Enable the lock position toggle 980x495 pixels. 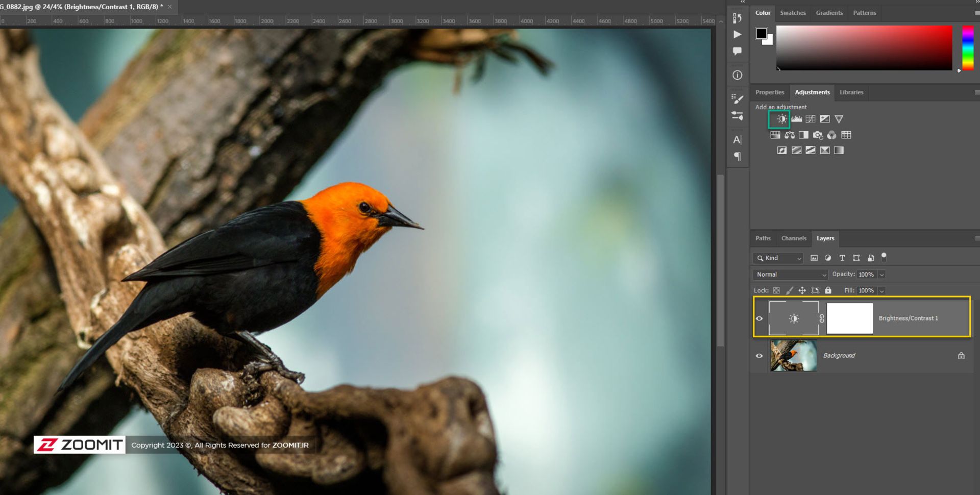(802, 290)
